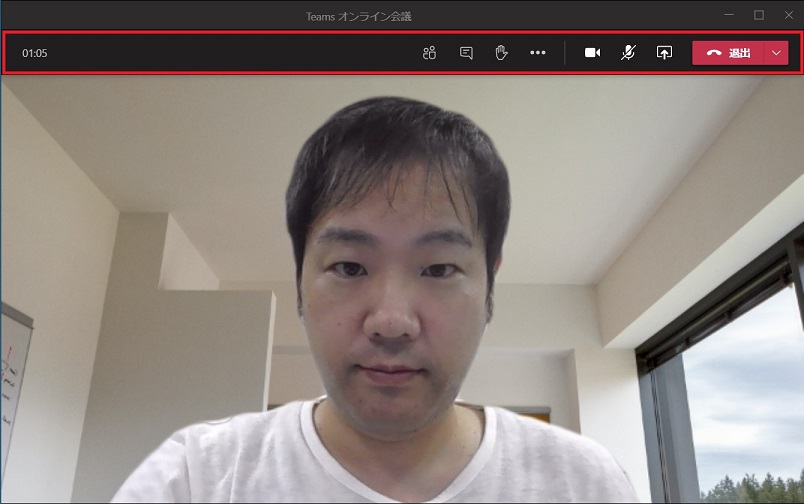
Task: Click the 01:05 meeting timer
Action: (34, 53)
